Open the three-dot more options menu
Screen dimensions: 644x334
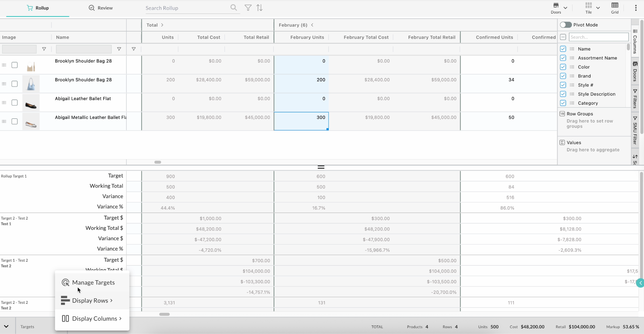tap(636, 8)
